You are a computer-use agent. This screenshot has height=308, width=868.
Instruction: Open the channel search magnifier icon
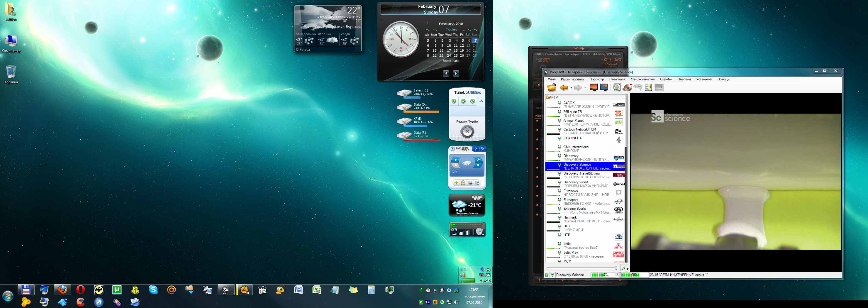click(x=616, y=88)
